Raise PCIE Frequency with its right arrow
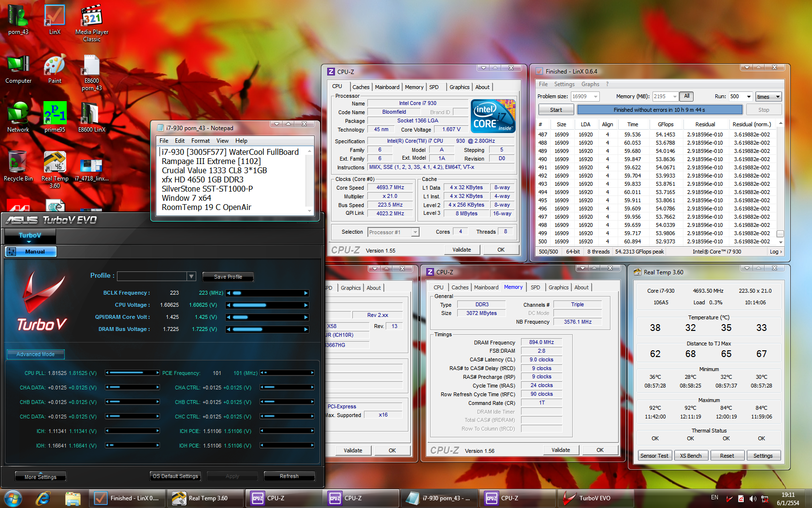Viewport: 812px width, 508px height. tap(312, 373)
